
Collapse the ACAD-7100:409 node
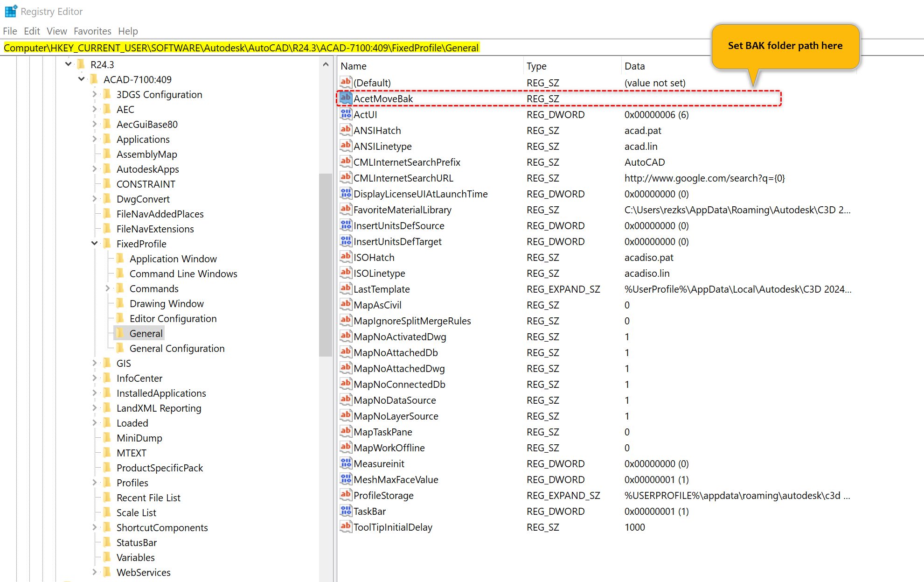point(82,79)
